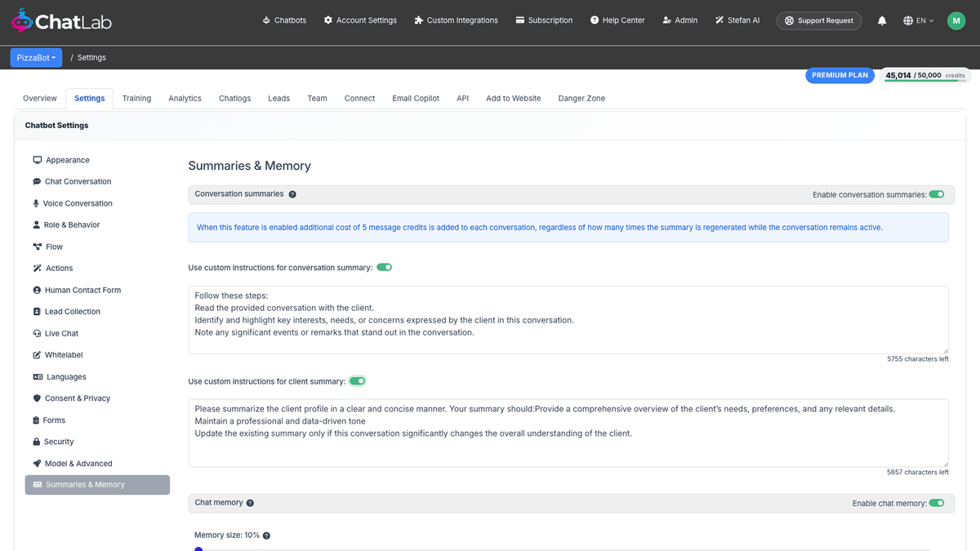Click the PREMIUM PLAN badge

coord(840,75)
